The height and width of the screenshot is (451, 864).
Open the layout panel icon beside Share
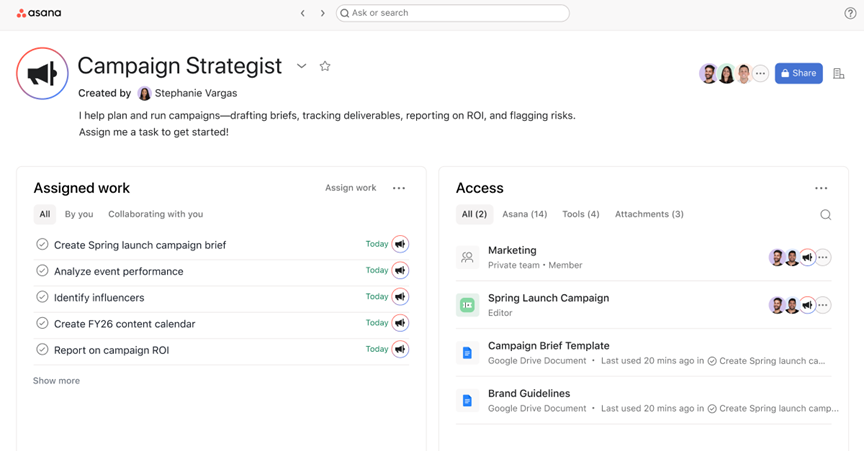[839, 73]
